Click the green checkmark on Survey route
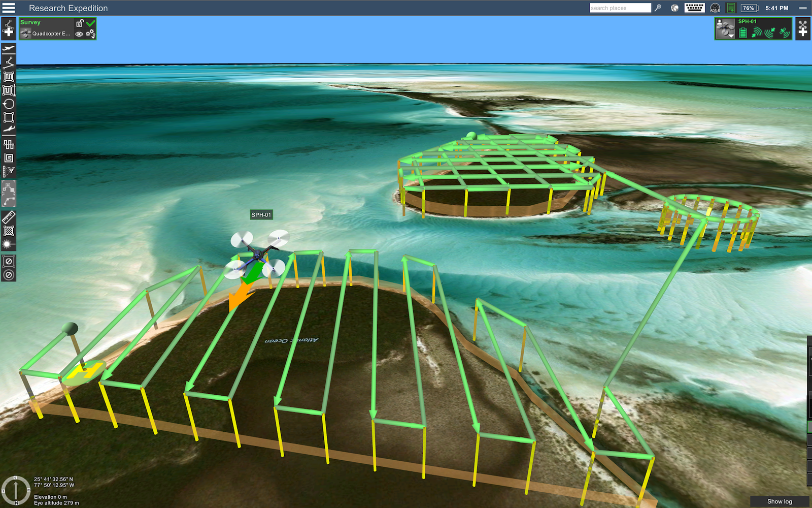812x508 pixels. point(90,23)
